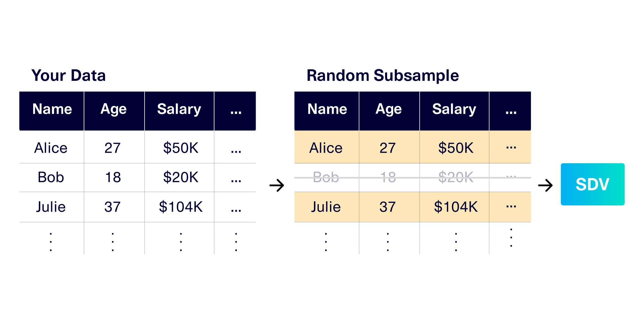Click highlighted Alice in Random Subsample
This screenshot has width=644, height=322.
click(326, 148)
